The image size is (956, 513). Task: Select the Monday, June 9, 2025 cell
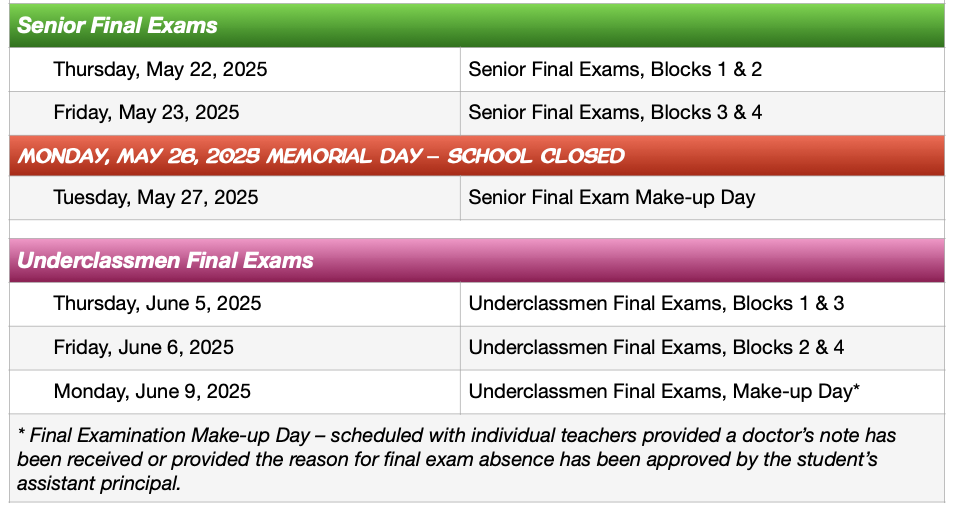pyautogui.click(x=235, y=392)
